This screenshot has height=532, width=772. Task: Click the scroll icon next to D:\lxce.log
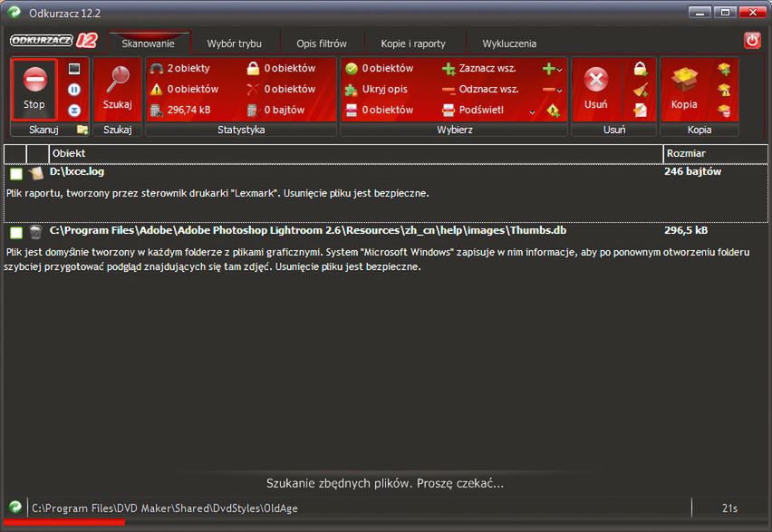[x=35, y=173]
